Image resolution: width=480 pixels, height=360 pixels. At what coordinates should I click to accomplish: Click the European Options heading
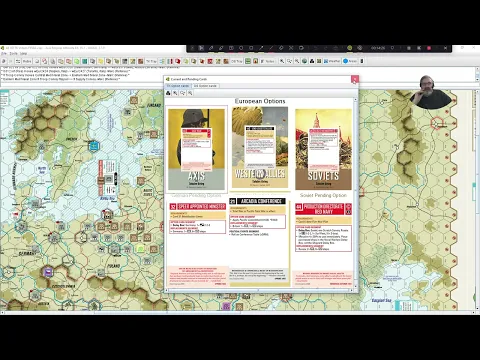point(260,101)
